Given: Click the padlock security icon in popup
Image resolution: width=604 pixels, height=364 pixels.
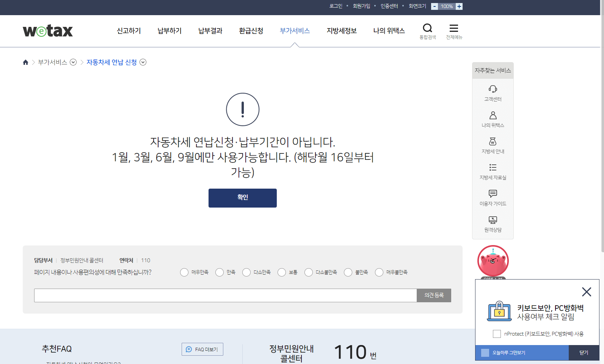Looking at the screenshot, I should pyautogui.click(x=499, y=311).
